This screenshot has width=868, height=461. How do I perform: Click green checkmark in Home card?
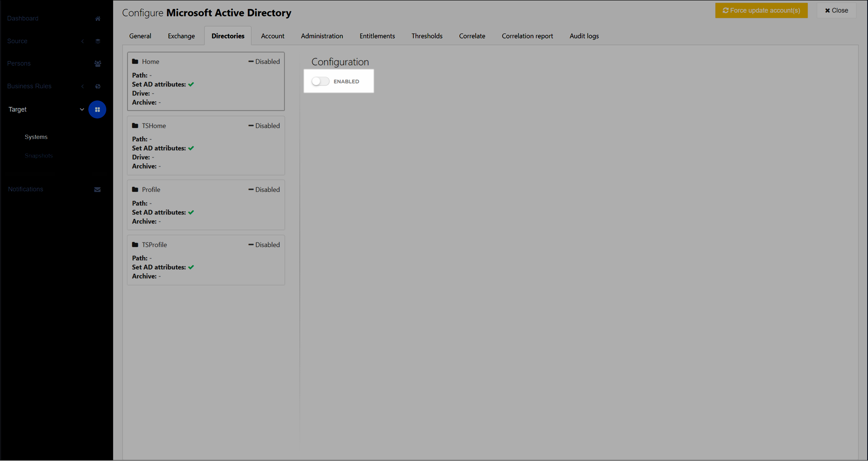[x=191, y=85]
